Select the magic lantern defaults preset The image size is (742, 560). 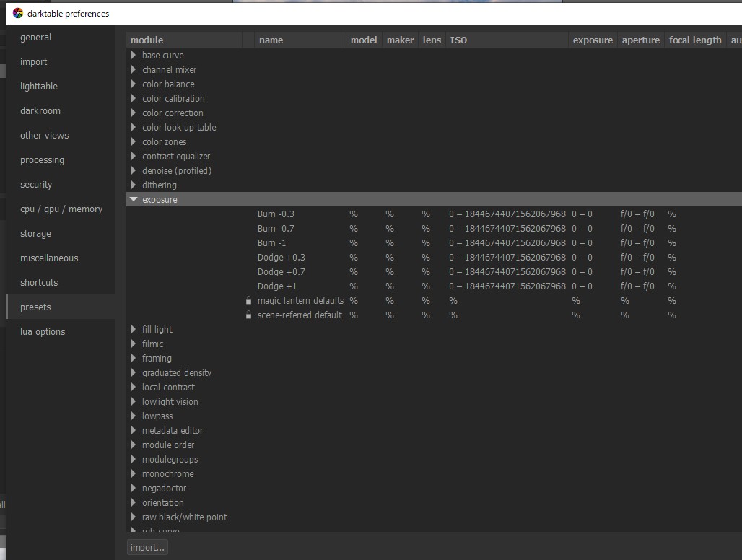click(x=300, y=300)
